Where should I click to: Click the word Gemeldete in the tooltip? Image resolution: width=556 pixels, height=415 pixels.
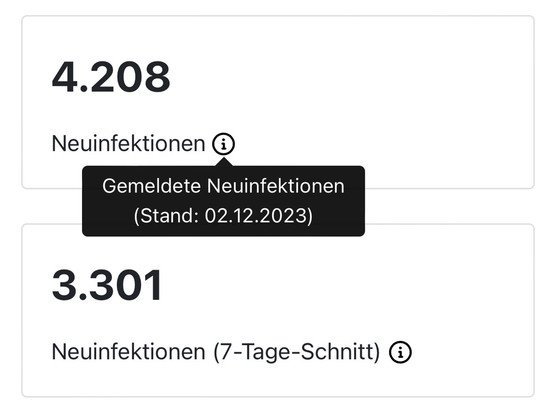click(151, 186)
